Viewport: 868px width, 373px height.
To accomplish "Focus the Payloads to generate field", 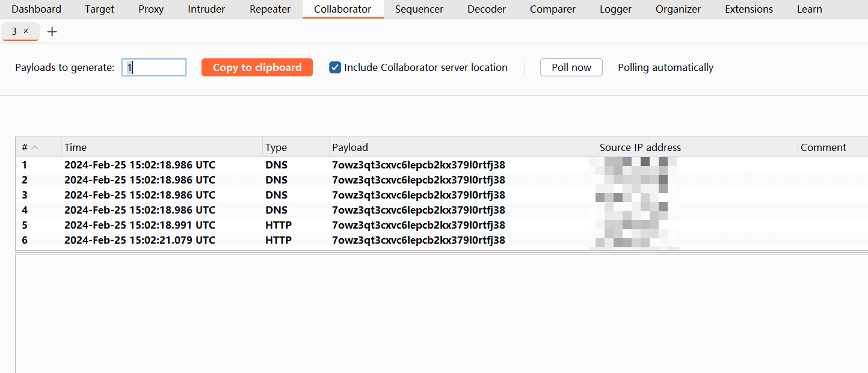I will (x=154, y=67).
